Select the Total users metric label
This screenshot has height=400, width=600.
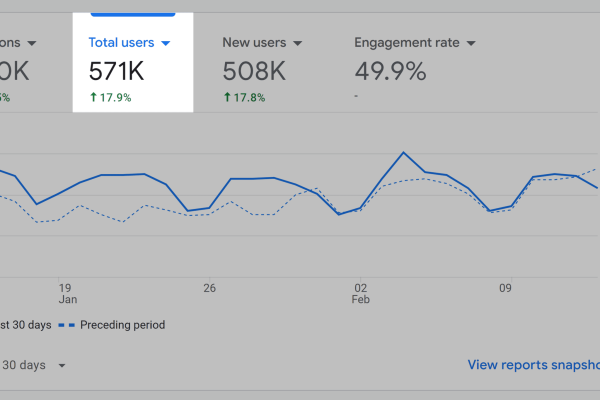click(121, 43)
